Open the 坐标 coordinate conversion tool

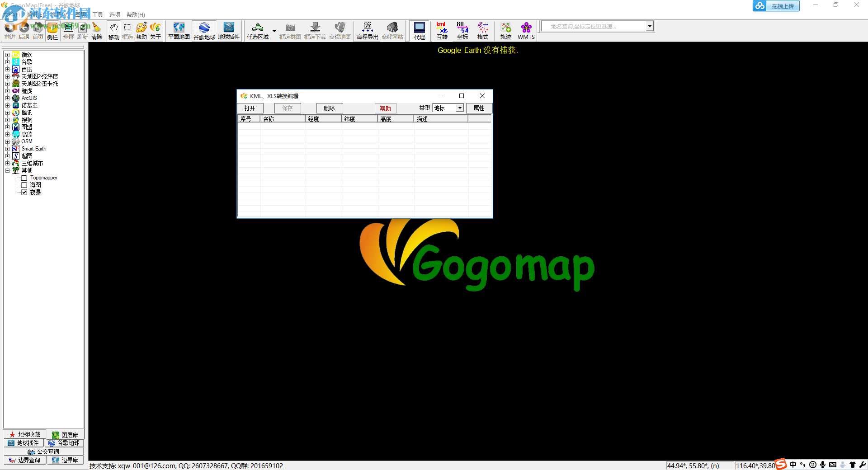462,31
